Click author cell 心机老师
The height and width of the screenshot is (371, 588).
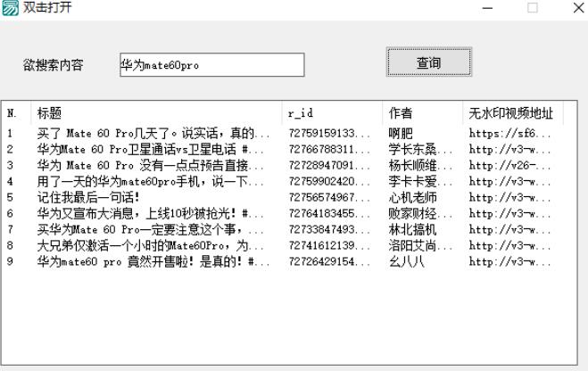click(412, 197)
